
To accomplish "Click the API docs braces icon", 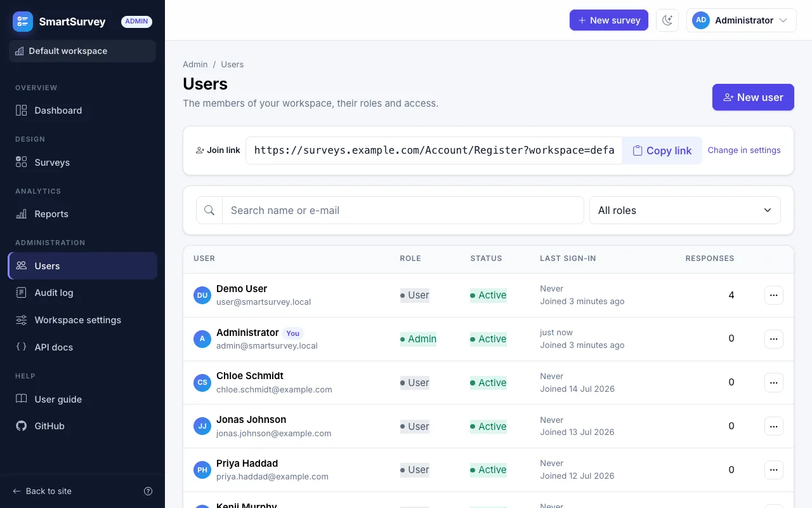I will (22, 347).
